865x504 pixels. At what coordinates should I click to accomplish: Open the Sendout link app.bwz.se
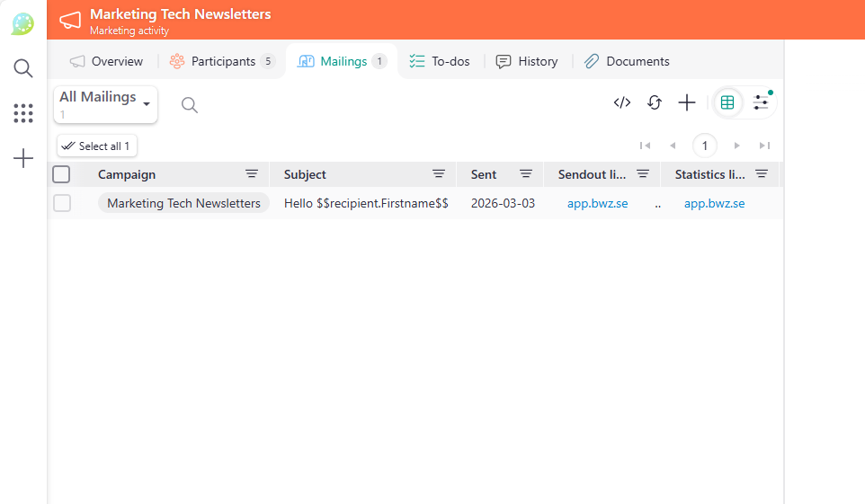(x=597, y=203)
